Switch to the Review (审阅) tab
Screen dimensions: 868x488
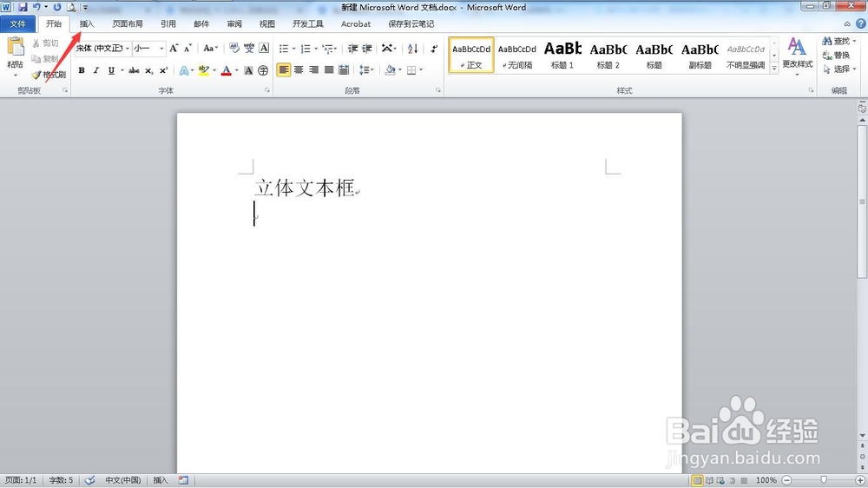tap(234, 23)
